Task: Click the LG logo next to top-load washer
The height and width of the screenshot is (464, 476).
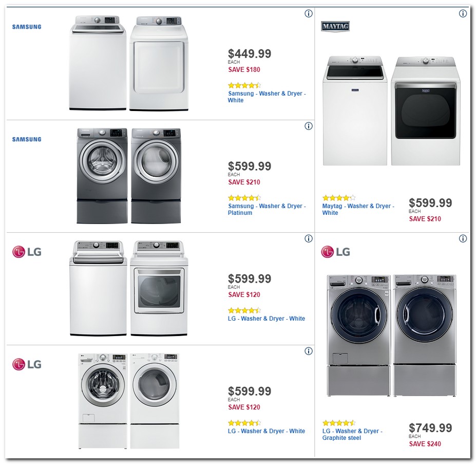Action: 26,252
